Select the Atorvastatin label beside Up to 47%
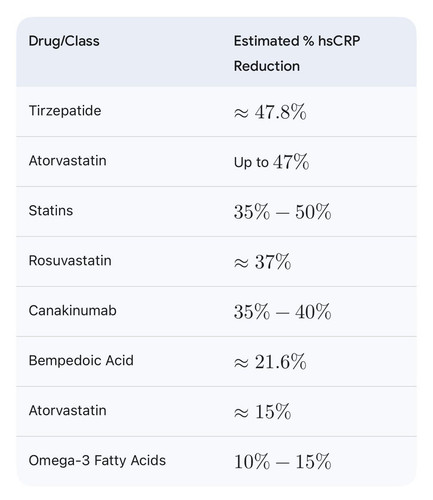 [68, 161]
